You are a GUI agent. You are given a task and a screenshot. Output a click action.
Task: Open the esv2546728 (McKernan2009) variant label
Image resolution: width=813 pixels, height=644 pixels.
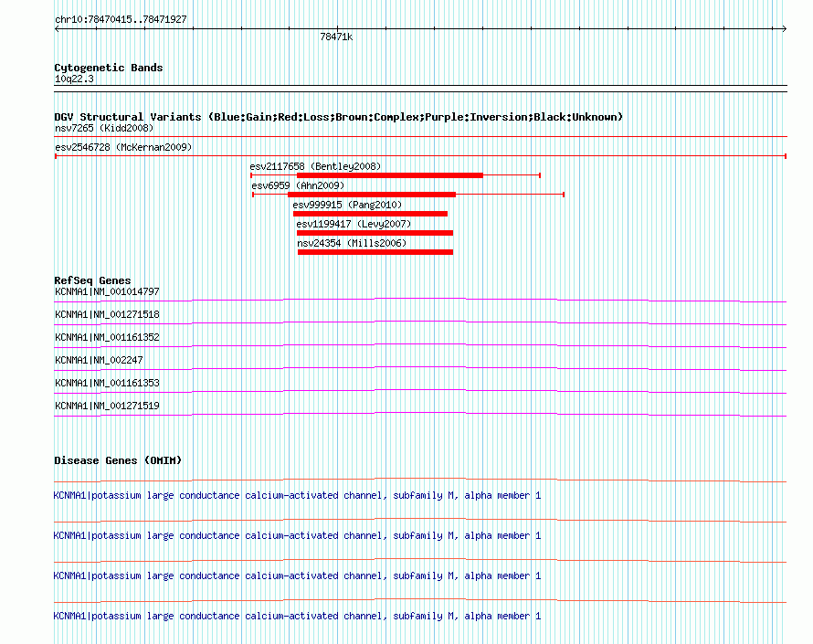pyautogui.click(x=123, y=147)
